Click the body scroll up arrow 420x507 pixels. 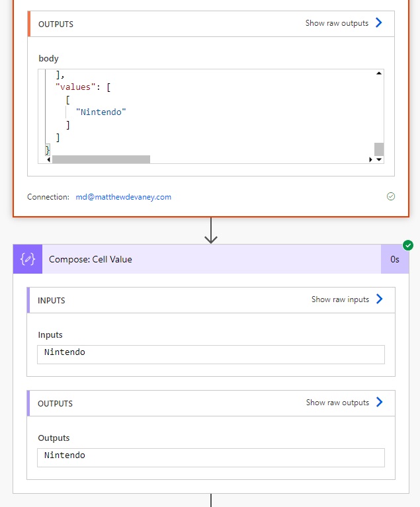pyautogui.click(x=379, y=73)
